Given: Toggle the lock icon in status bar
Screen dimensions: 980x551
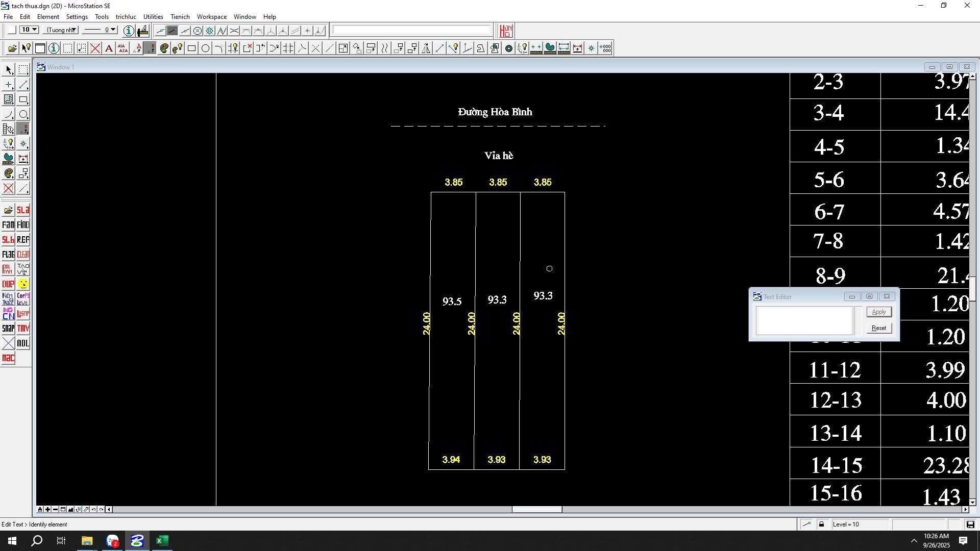Looking at the screenshot, I should 821,524.
